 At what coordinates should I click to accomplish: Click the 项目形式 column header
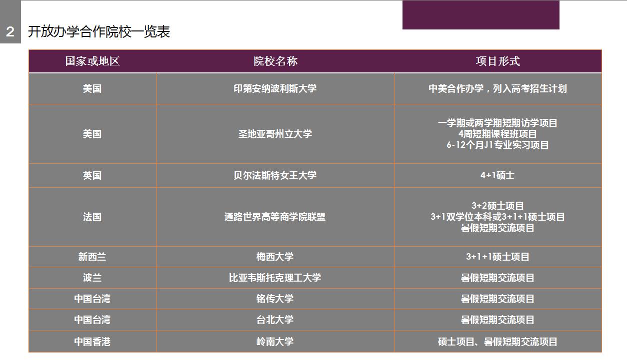click(x=497, y=61)
